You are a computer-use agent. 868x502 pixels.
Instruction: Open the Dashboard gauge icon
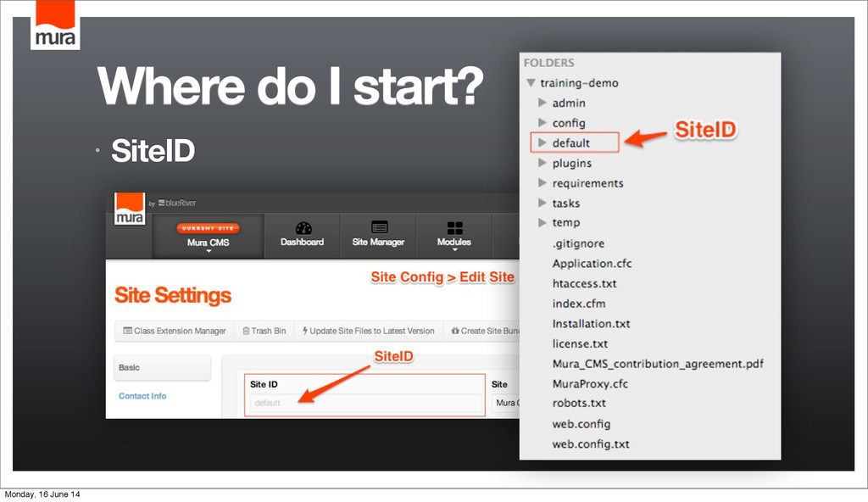tap(303, 228)
